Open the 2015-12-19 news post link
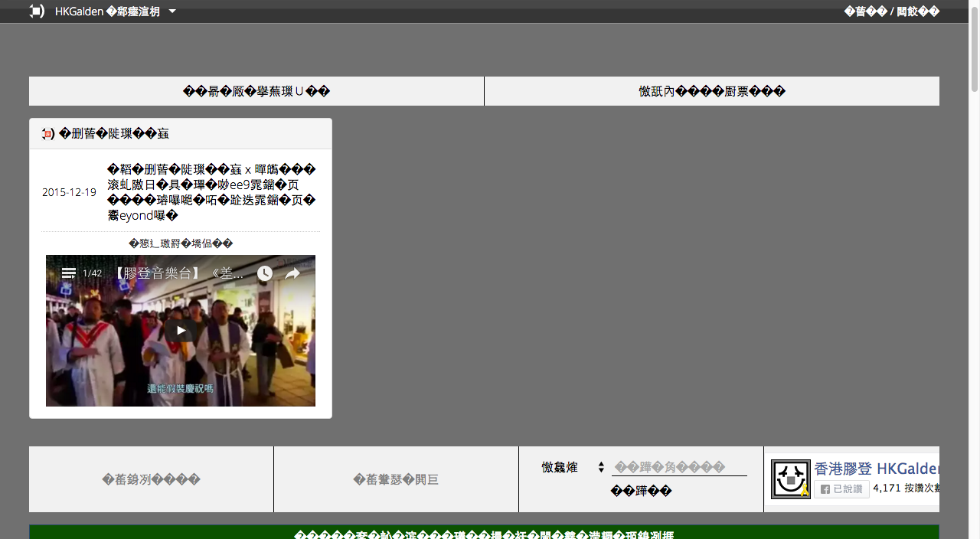This screenshot has width=980, height=539. point(211,192)
